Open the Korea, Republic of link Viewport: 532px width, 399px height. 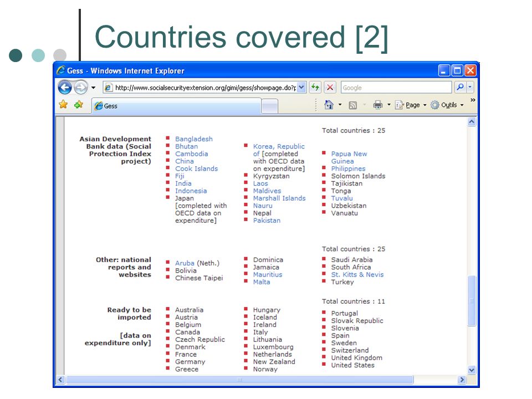[279, 150]
